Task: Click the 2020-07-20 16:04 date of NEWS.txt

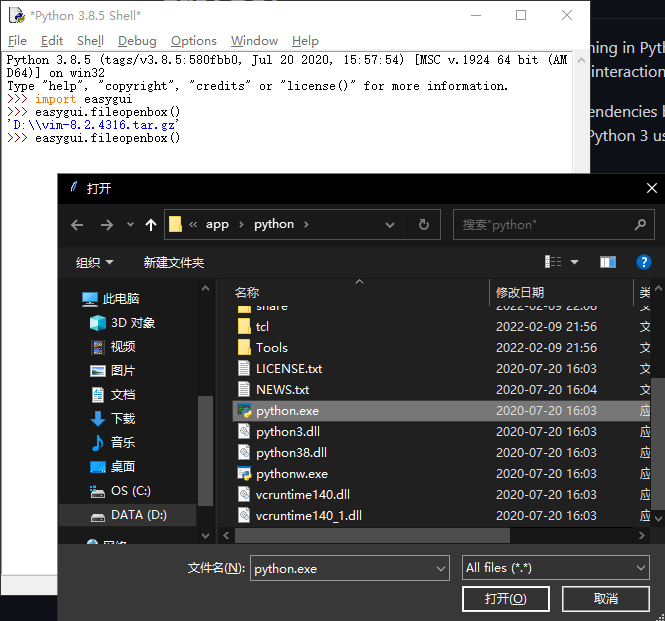Action: (x=546, y=389)
